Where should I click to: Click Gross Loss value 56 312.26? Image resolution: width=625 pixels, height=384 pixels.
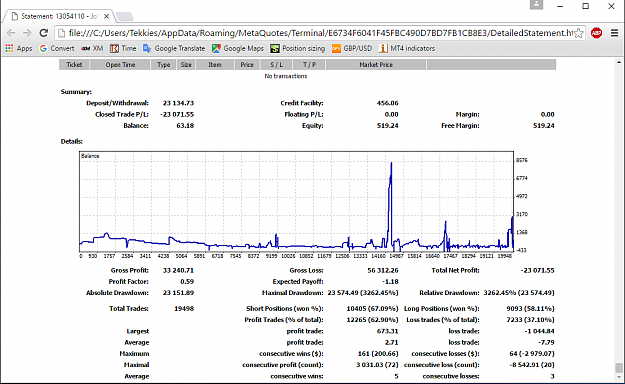click(383, 270)
